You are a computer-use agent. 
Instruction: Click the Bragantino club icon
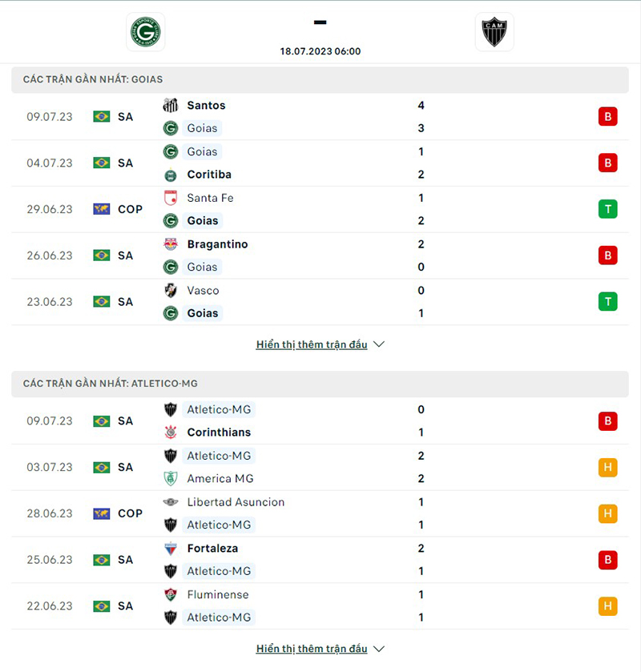point(170,244)
